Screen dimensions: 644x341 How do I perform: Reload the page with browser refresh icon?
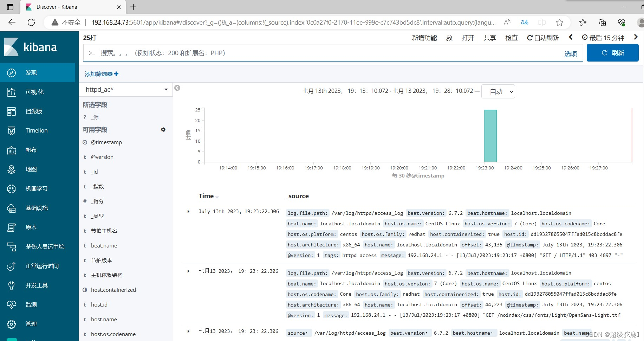click(31, 22)
